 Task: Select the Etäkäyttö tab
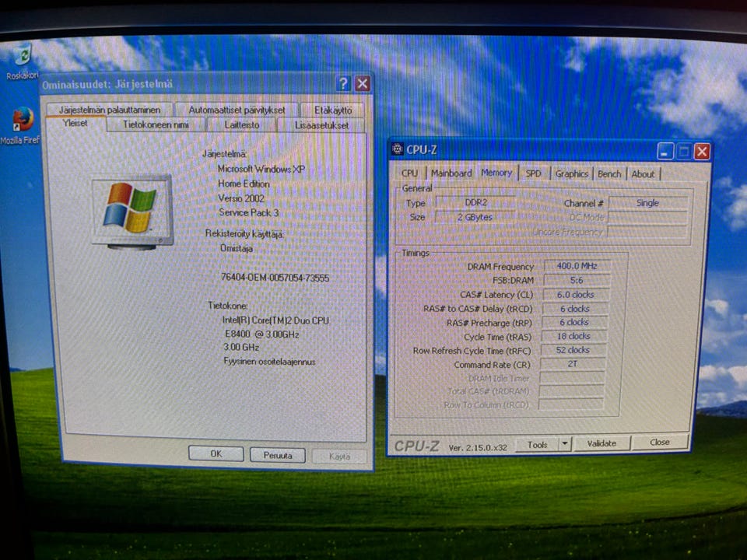coord(333,110)
